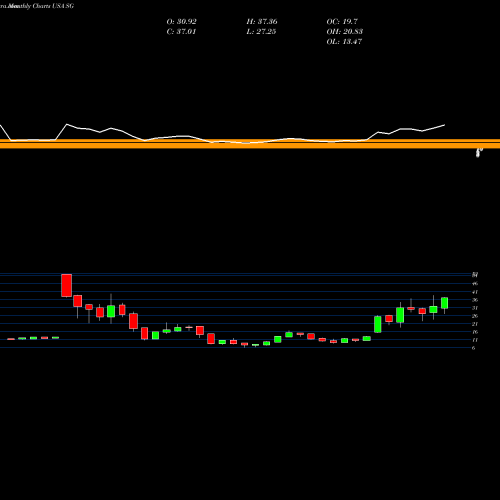Click the 11 price axis label
Viewport: 500px width, 500px height.
point(475,340)
